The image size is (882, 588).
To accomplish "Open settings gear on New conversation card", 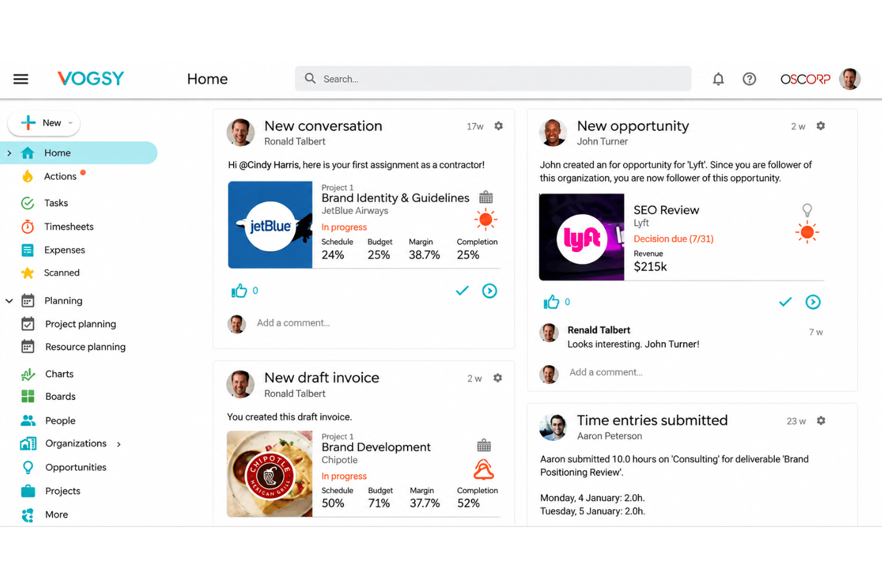I will [499, 126].
